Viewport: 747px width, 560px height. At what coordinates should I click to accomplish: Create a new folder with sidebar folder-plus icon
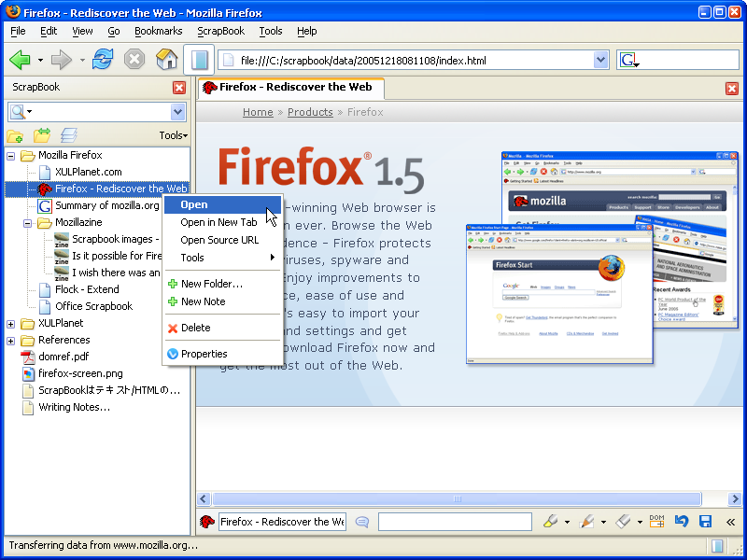pyautogui.click(x=15, y=136)
